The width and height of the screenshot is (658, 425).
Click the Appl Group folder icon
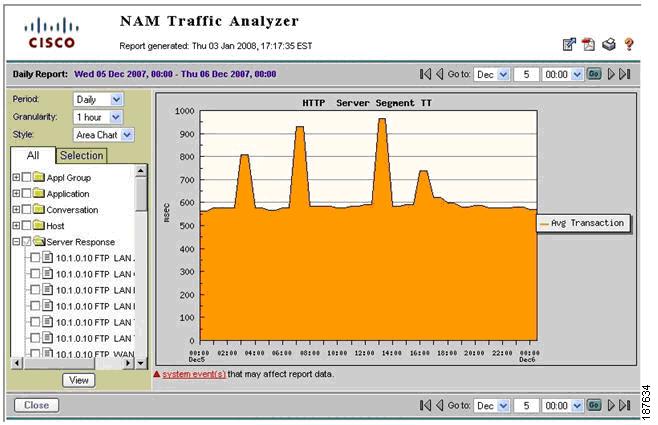pyautogui.click(x=39, y=177)
